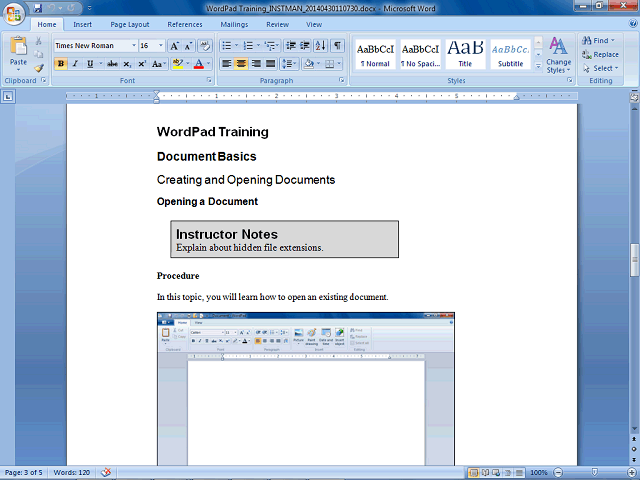Toggle Strikethrough formatting
Screen dimensions: 640x480
112,64
